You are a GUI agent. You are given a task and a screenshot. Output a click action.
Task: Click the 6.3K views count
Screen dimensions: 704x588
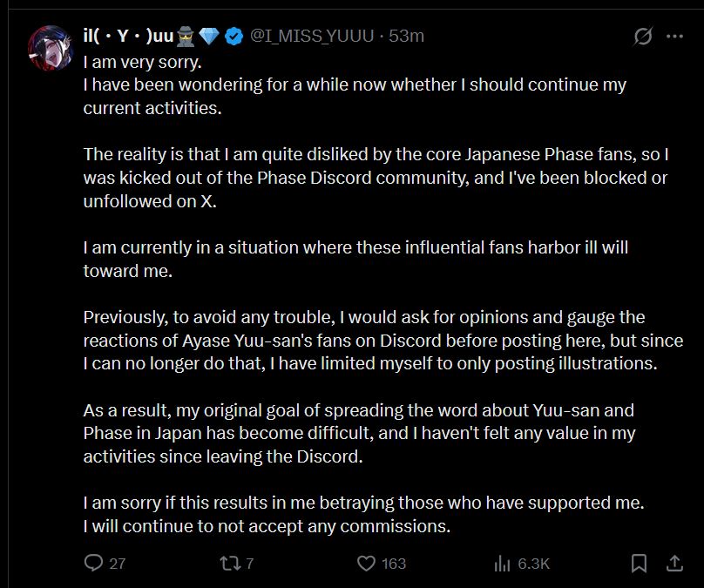pos(533,564)
